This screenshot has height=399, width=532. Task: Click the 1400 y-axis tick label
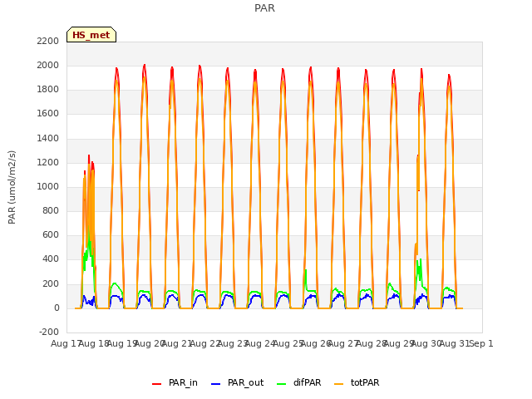coord(48,139)
